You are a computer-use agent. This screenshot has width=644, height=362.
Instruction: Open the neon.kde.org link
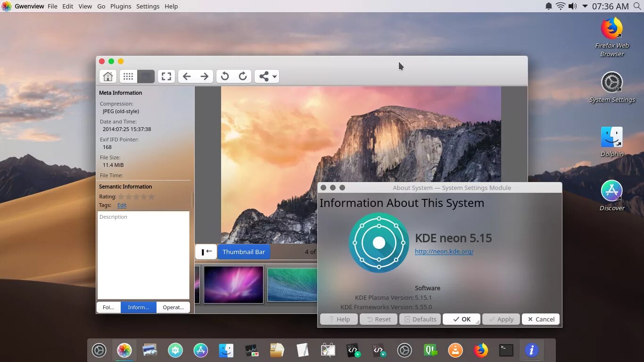click(x=444, y=252)
